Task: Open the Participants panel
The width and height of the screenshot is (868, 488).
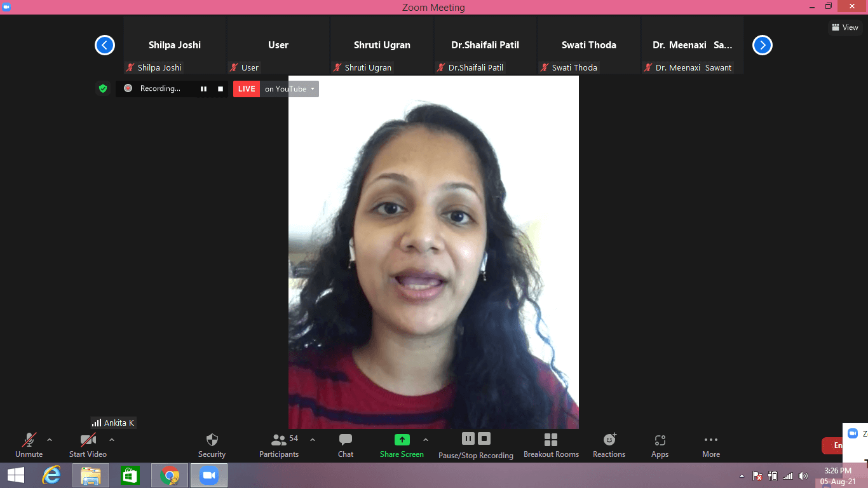Action: [279, 445]
